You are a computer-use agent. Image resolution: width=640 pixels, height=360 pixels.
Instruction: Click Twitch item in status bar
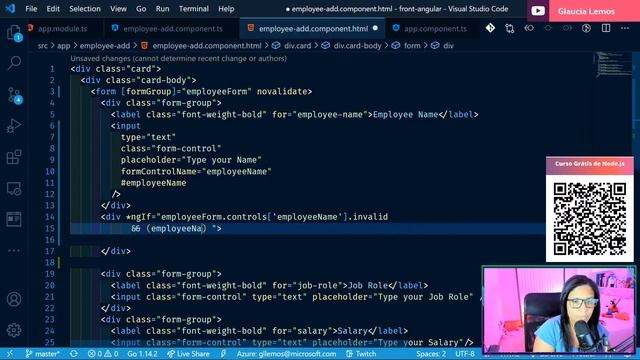tap(361, 354)
